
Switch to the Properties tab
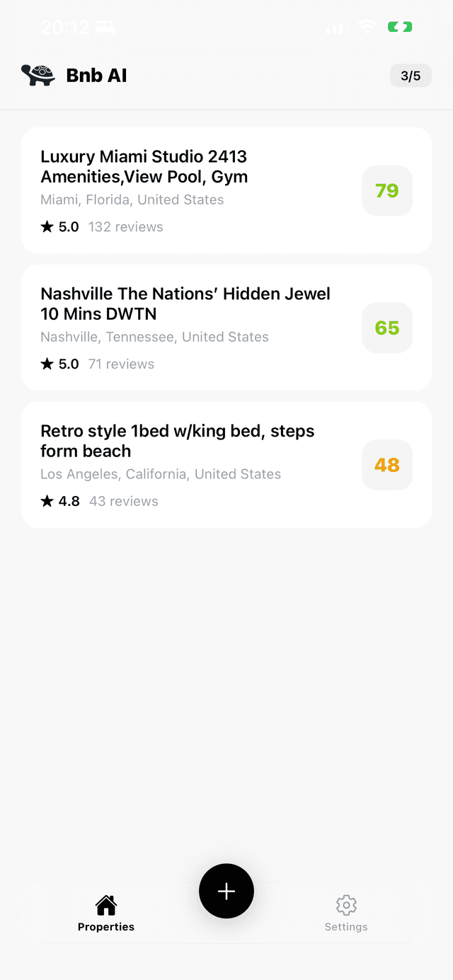[x=105, y=913]
